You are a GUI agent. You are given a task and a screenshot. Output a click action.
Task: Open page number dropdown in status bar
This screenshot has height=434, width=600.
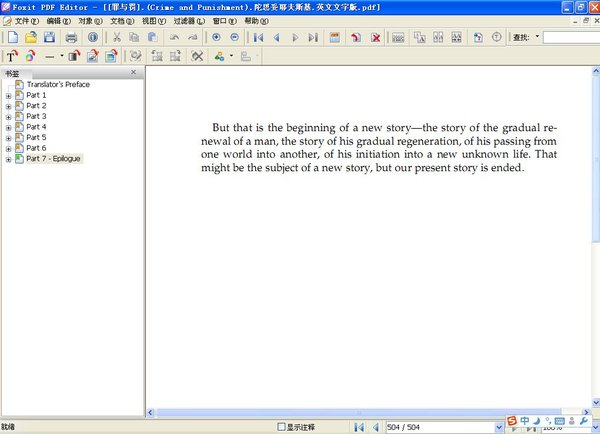499,427
